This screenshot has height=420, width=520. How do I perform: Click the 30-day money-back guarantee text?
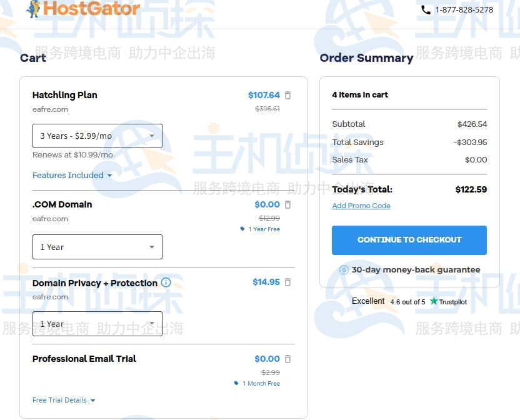pyautogui.click(x=416, y=270)
